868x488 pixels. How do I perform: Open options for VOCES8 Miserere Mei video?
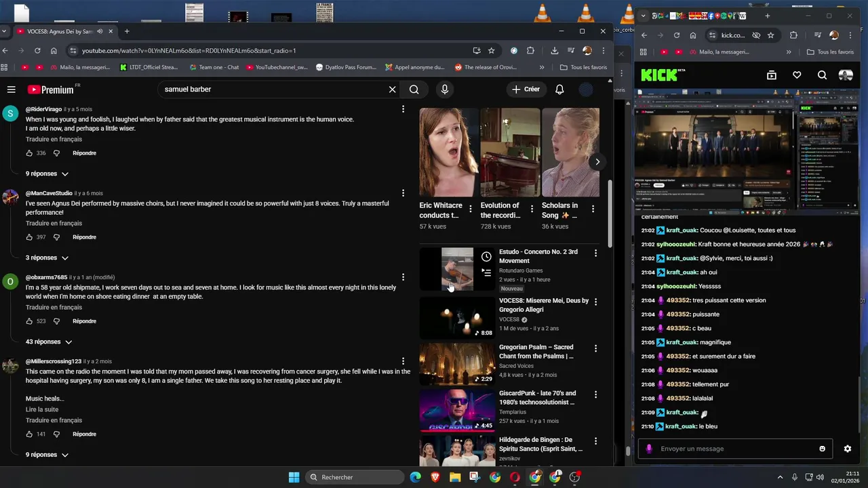(x=595, y=302)
